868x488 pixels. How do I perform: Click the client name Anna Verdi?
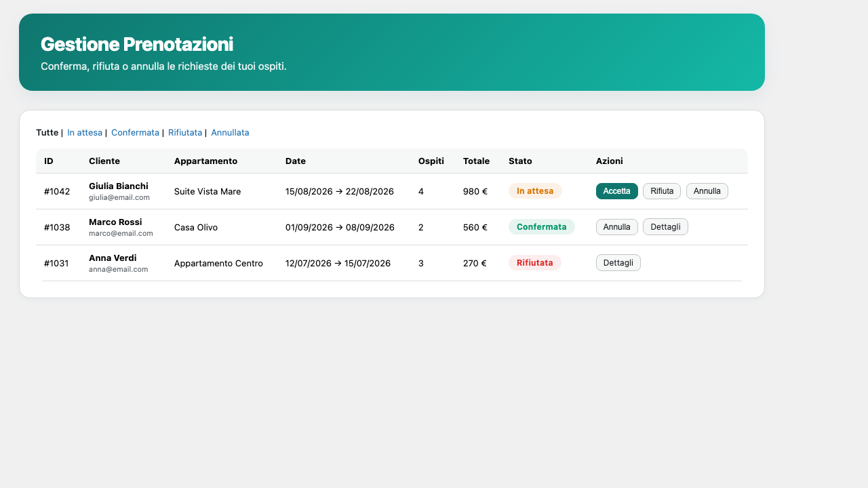(113, 258)
